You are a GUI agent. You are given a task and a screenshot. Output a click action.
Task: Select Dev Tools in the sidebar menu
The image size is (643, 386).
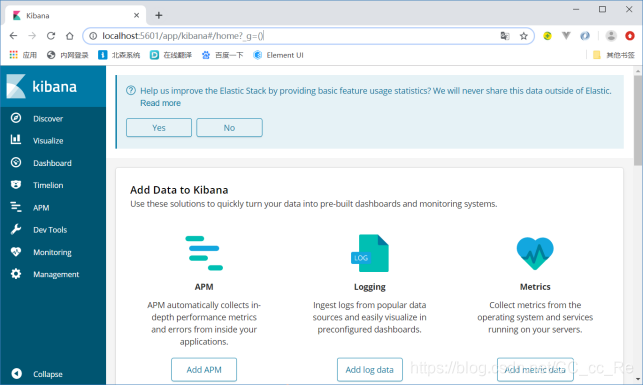point(50,230)
